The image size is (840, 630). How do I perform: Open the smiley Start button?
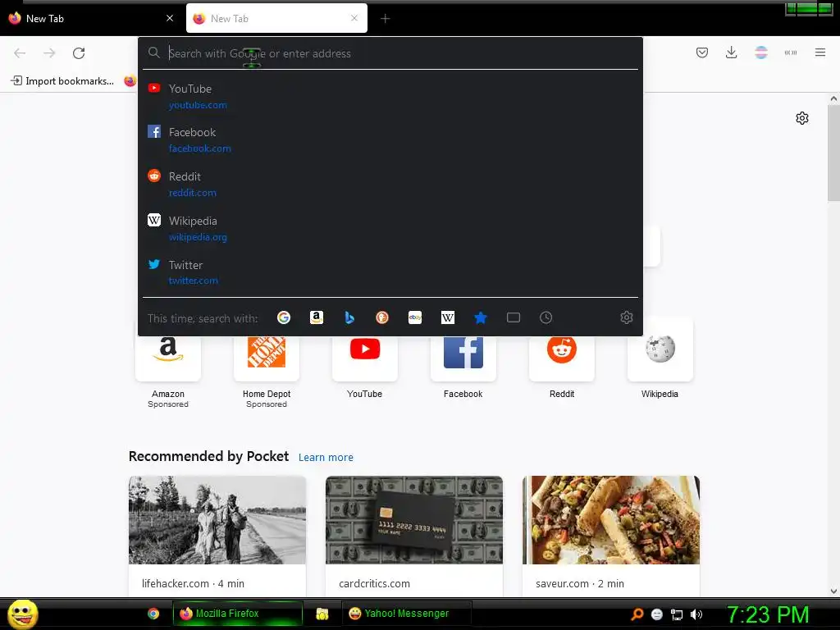pyautogui.click(x=22, y=614)
